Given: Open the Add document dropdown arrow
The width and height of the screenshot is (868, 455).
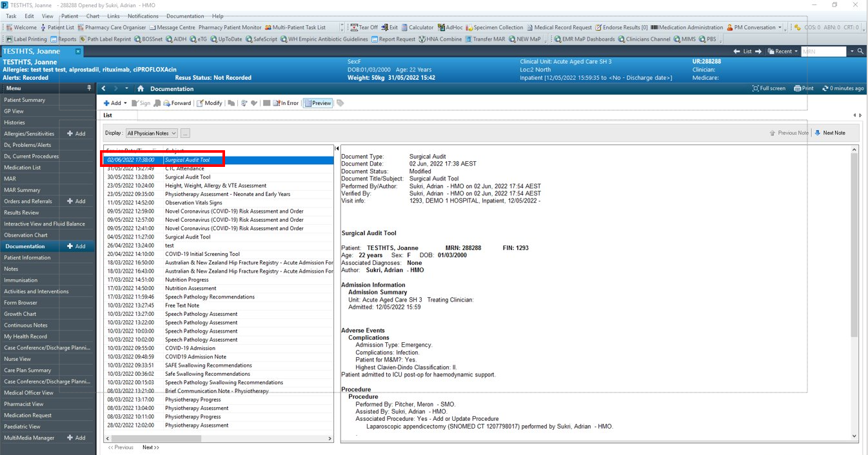Looking at the screenshot, I should pos(125,103).
